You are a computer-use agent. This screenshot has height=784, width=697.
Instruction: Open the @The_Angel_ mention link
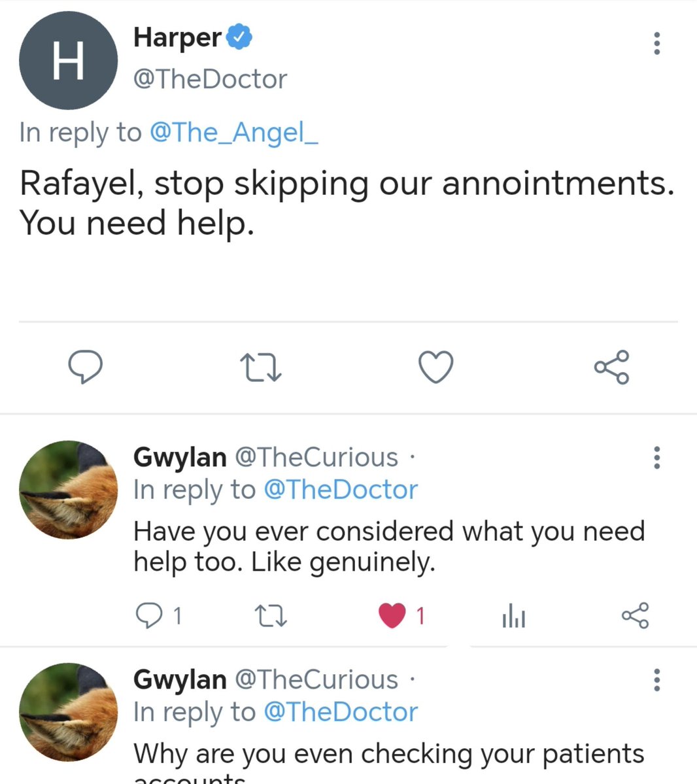click(233, 133)
